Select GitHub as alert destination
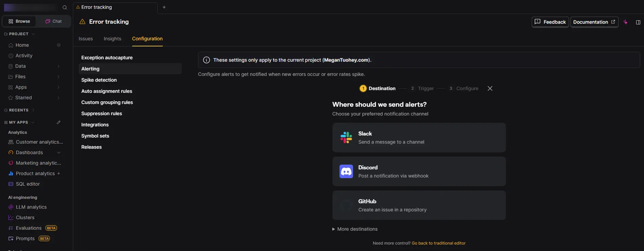 pyautogui.click(x=419, y=205)
